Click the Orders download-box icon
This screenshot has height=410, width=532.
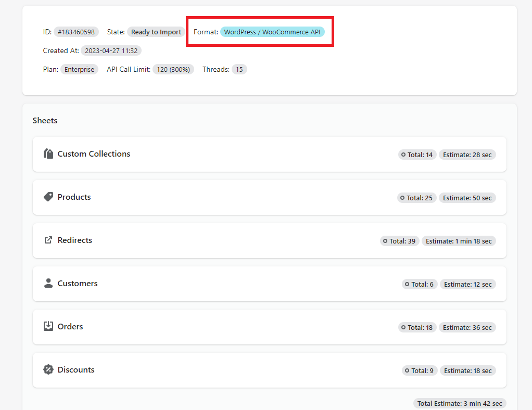tap(48, 326)
